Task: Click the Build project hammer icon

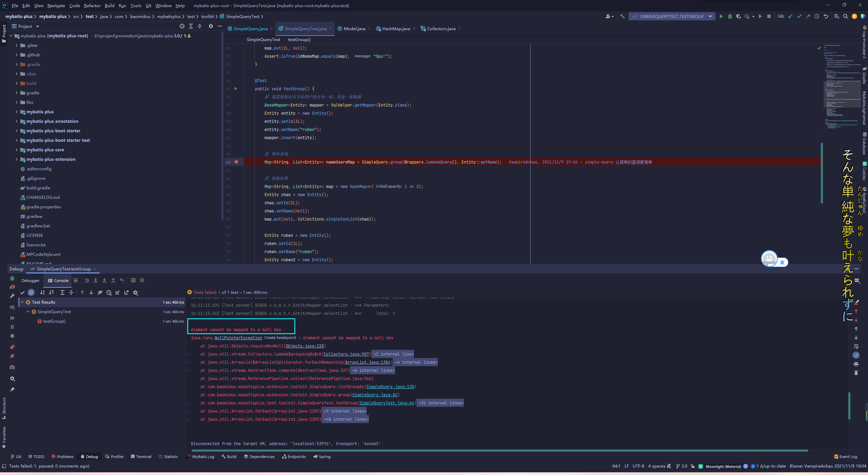Action: [622, 16]
